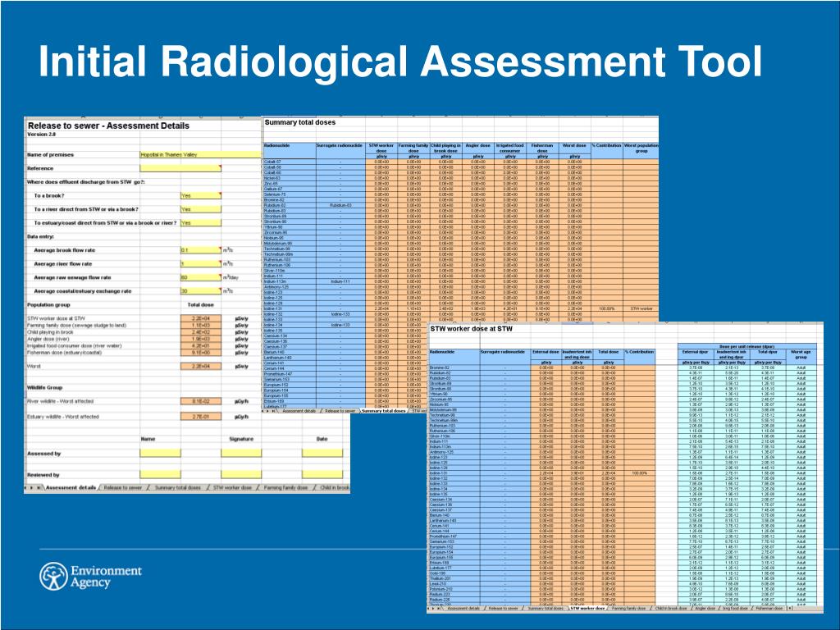The image size is (840, 630).
Task: Open 'Angler dose' tab in the bottom-right sheet
Action: [705, 609]
